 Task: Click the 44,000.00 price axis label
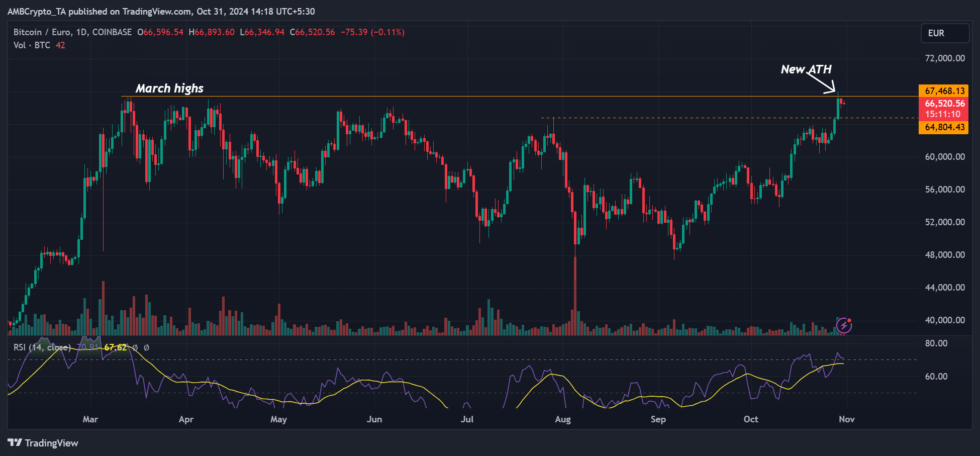pos(945,288)
